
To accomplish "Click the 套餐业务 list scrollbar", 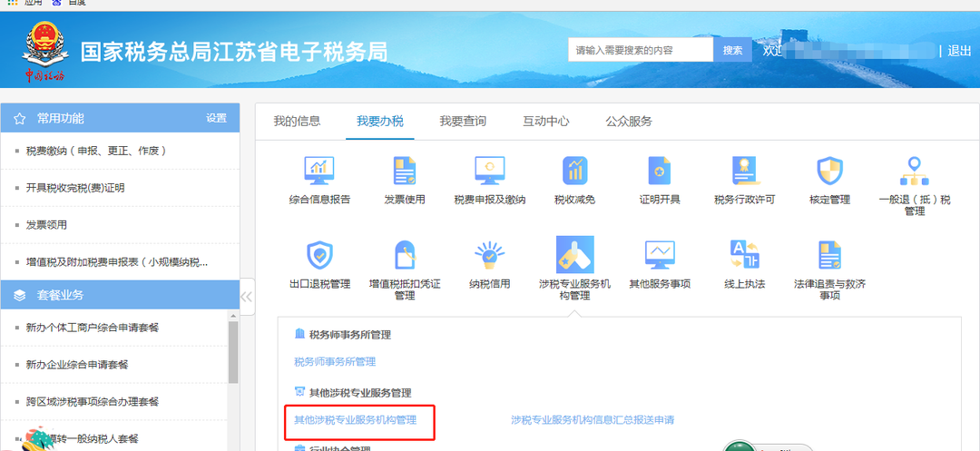I will point(233,352).
